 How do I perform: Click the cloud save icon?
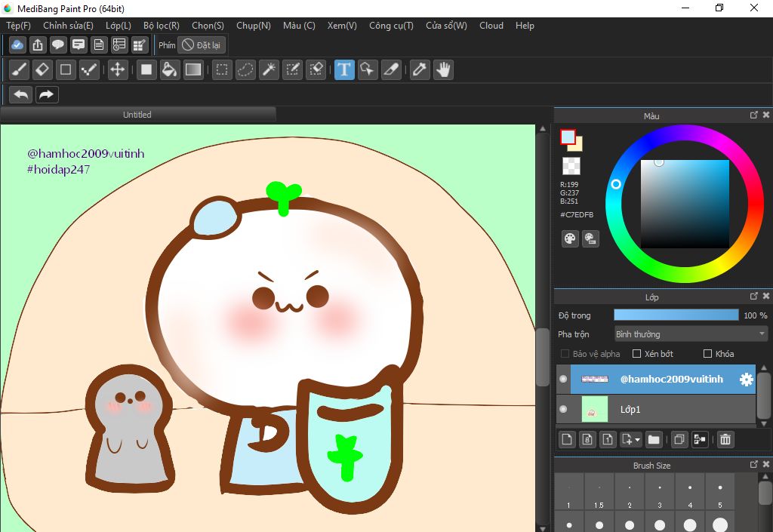[x=17, y=45]
